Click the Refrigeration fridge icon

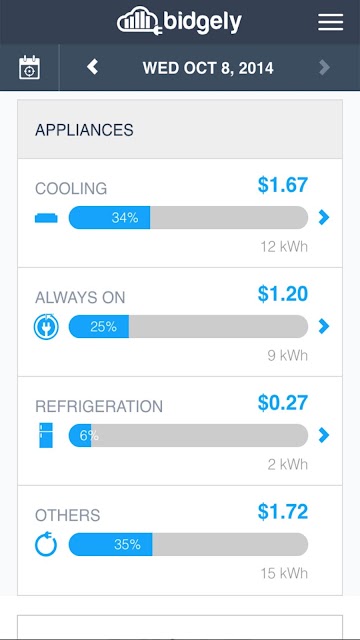pyautogui.click(x=46, y=435)
